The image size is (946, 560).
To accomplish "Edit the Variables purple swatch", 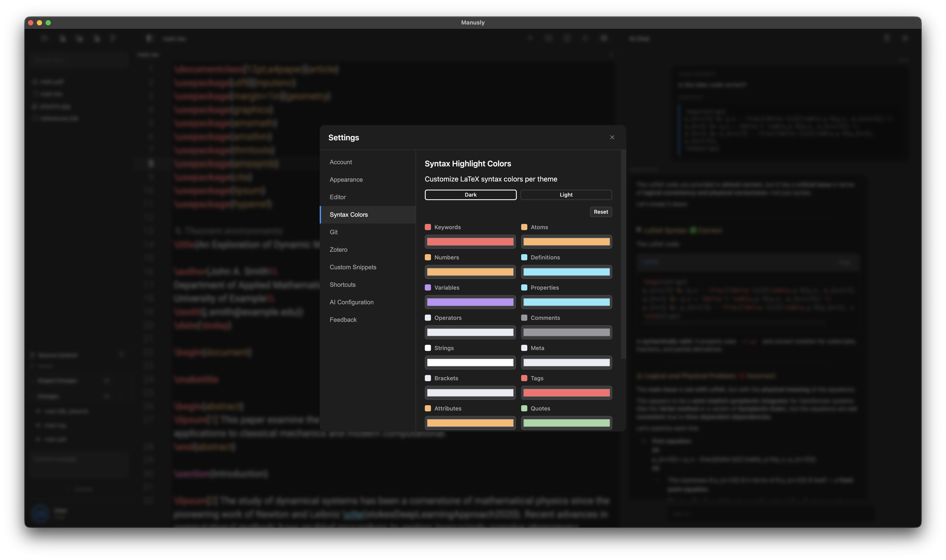I will [470, 302].
